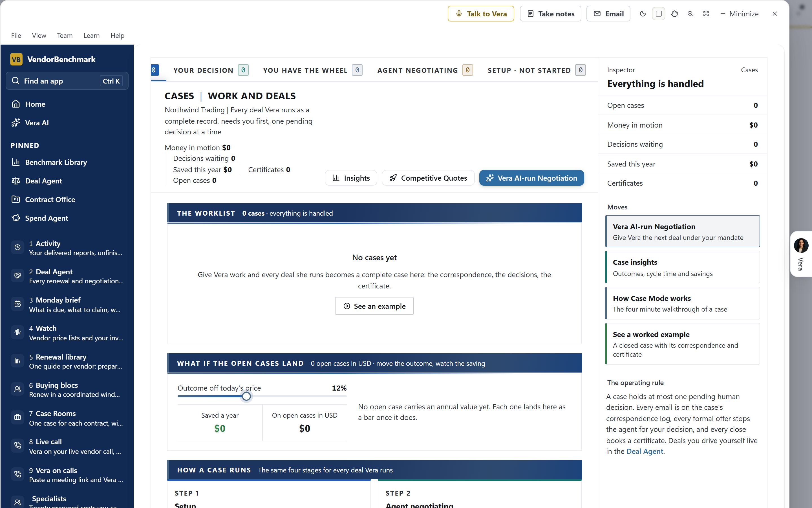The height and width of the screenshot is (508, 812).
Task: Open Case insights move card
Action: (683, 268)
